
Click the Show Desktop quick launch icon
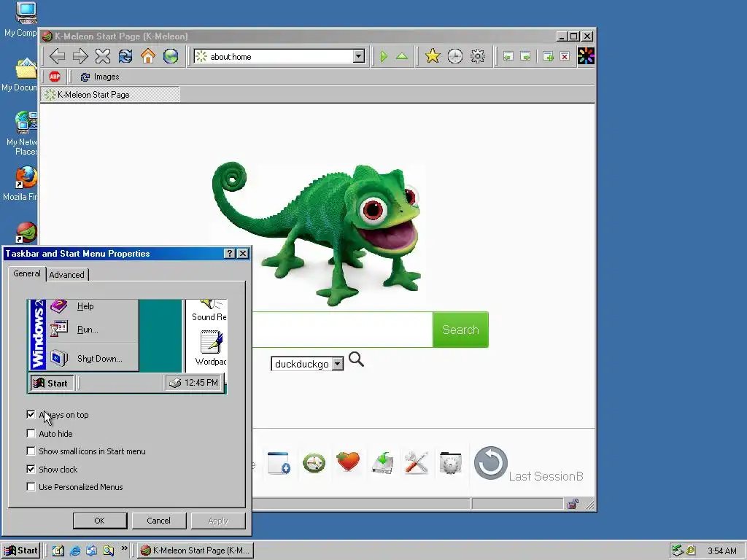[x=58, y=551]
